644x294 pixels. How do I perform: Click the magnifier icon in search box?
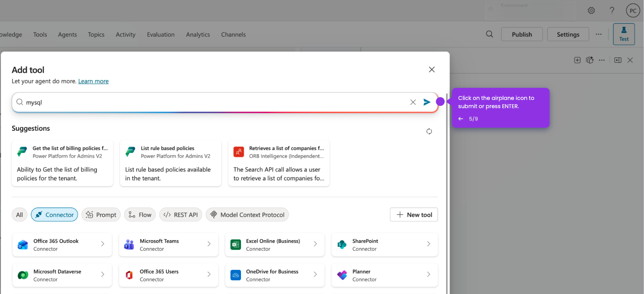(x=20, y=102)
